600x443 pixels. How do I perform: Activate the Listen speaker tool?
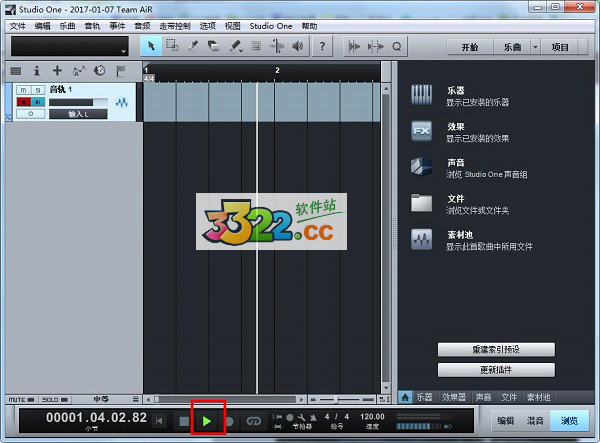pos(298,46)
